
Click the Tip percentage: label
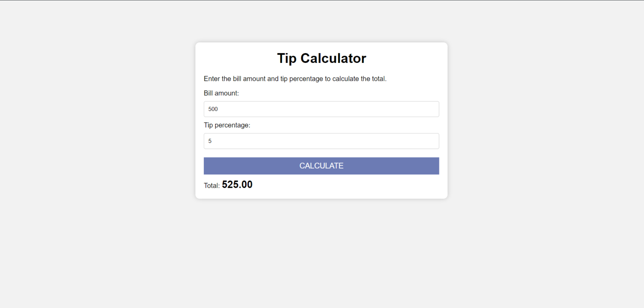(x=227, y=125)
